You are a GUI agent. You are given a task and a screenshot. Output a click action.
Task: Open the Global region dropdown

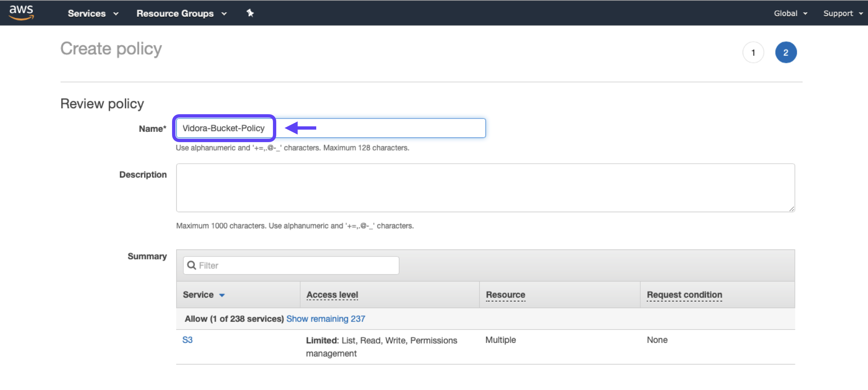click(x=790, y=14)
